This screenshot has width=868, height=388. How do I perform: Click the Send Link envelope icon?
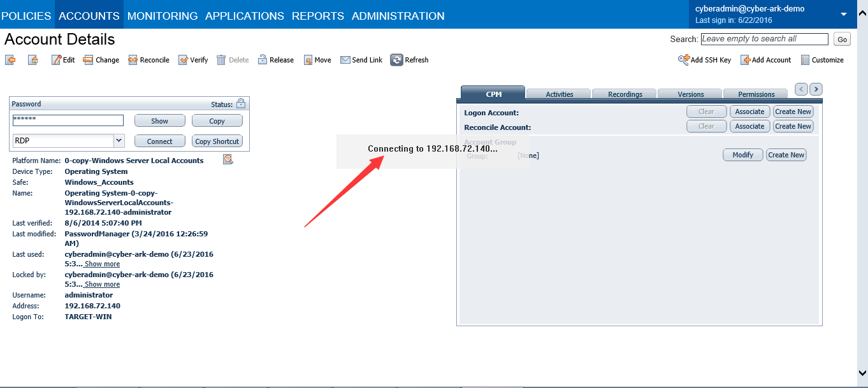click(x=345, y=59)
